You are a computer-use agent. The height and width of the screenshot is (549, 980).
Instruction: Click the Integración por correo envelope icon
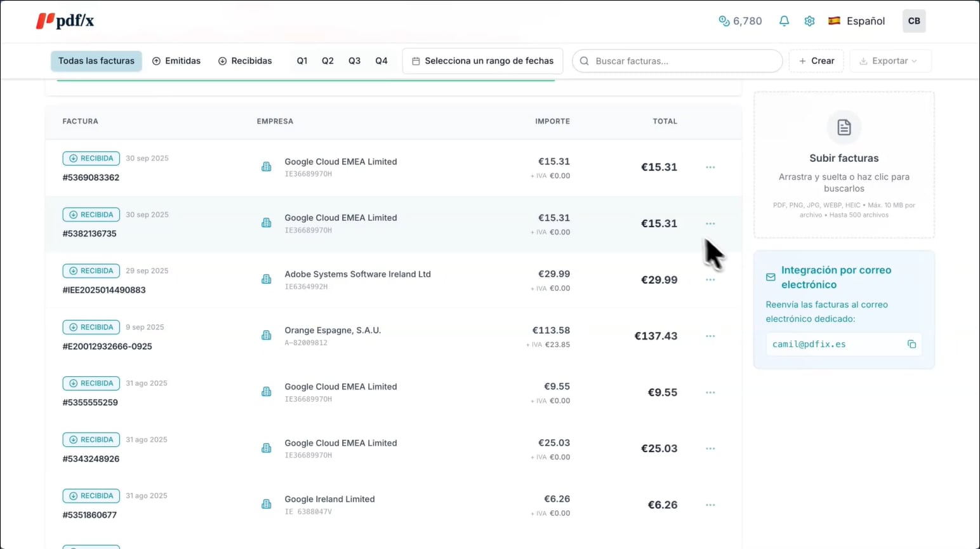771,277
